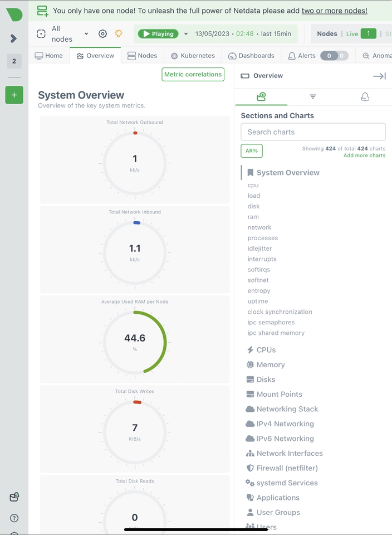This screenshot has width=392, height=535.
Task: Jump to the disk charts entry
Action: [x=253, y=206]
